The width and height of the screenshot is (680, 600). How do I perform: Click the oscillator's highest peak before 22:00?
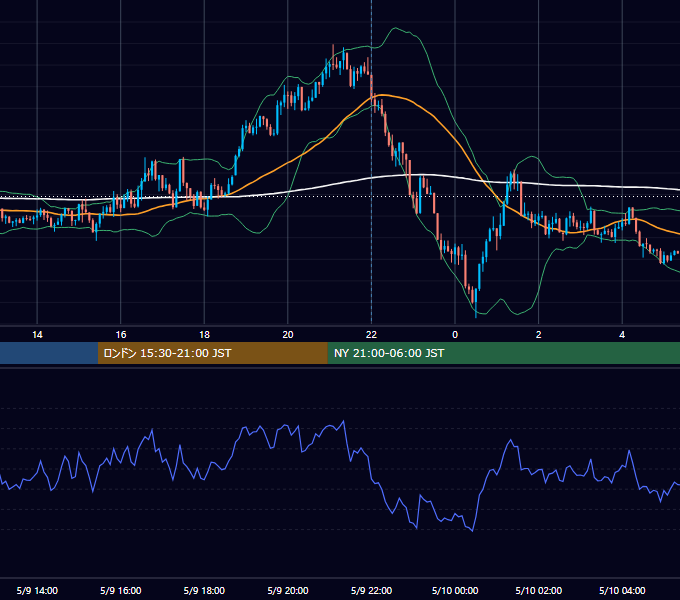(x=344, y=421)
